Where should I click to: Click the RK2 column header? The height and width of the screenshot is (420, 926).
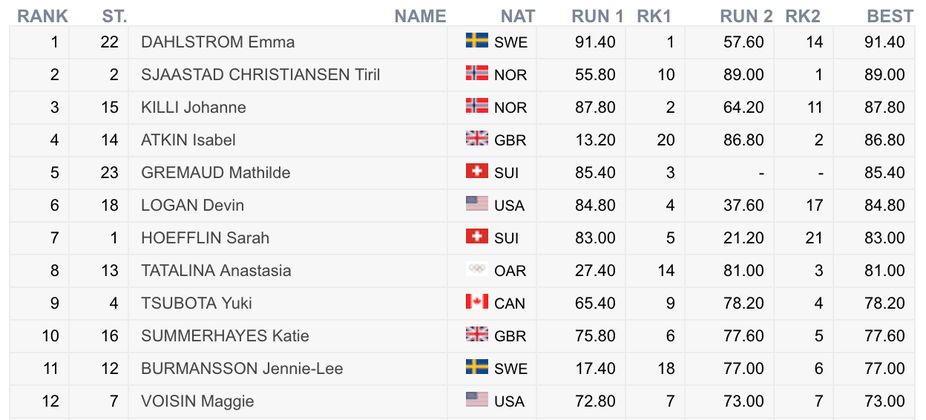pos(803,16)
